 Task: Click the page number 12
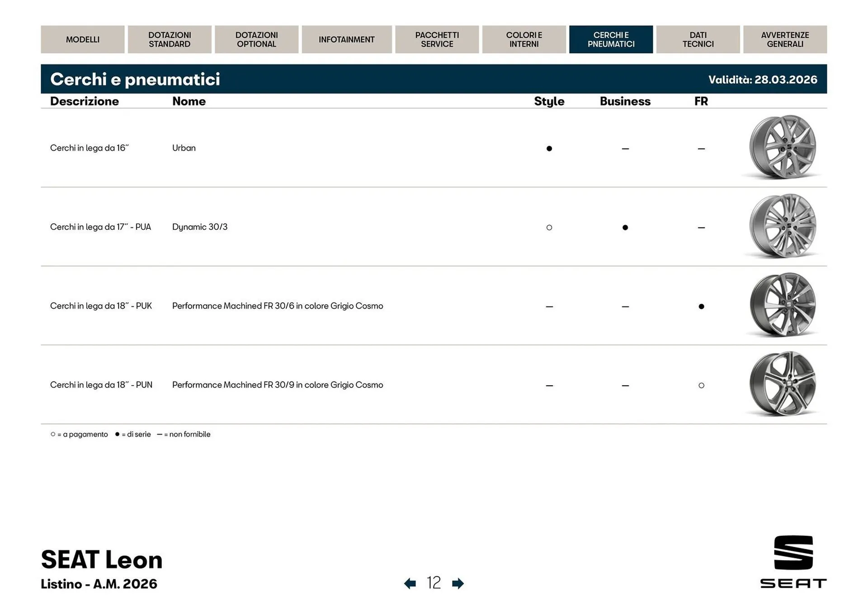click(x=434, y=583)
